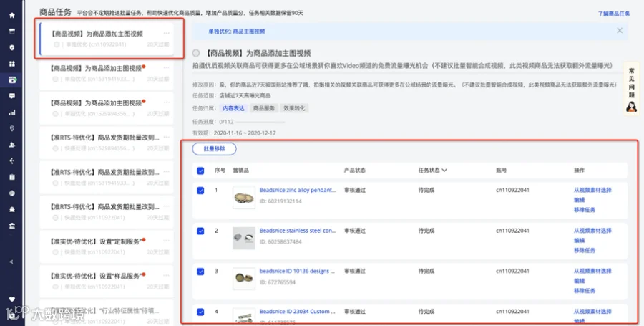The height and width of the screenshot is (326, 644).
Task: Open the more options dots on first task card
Action: pos(166,33)
